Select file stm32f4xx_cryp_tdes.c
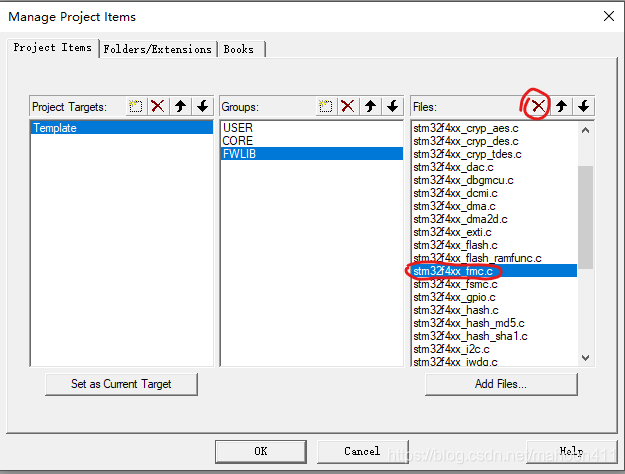Screen dimensions: 625x474 pos(495,154)
